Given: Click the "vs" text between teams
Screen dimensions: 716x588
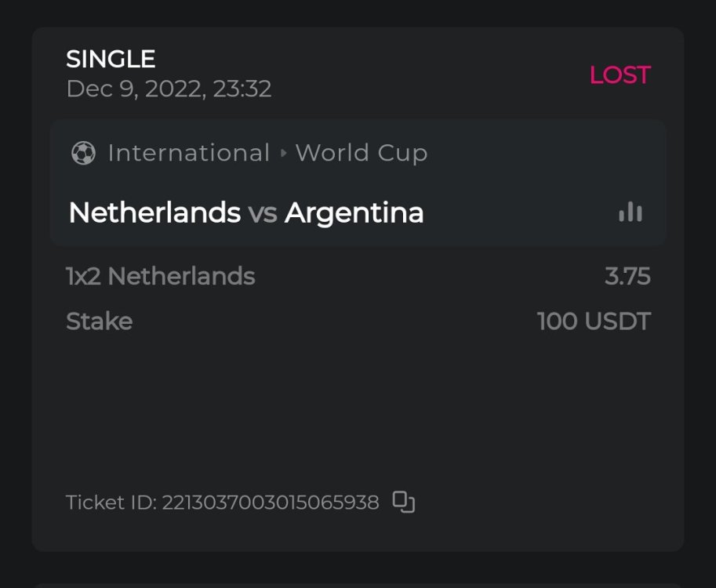Looking at the screenshot, I should (x=263, y=213).
